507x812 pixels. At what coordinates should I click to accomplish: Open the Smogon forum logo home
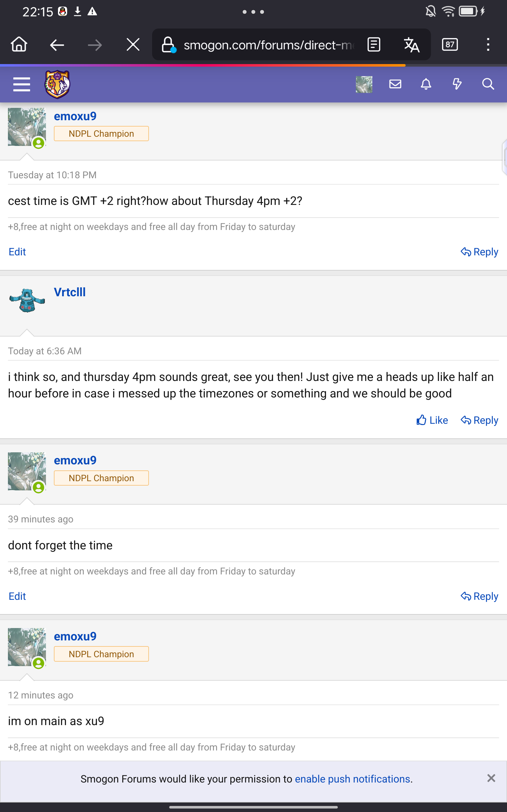click(x=57, y=84)
